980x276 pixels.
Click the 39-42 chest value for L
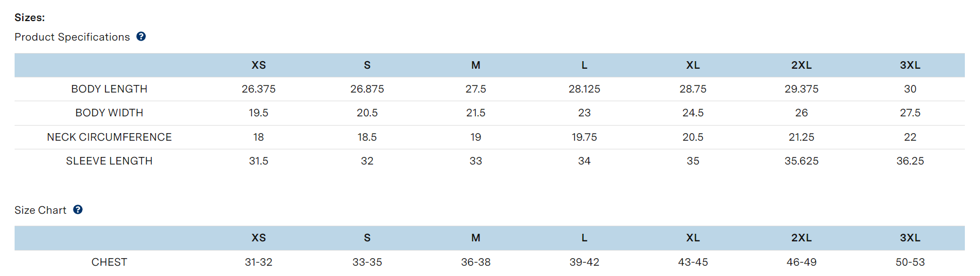[x=584, y=262]
